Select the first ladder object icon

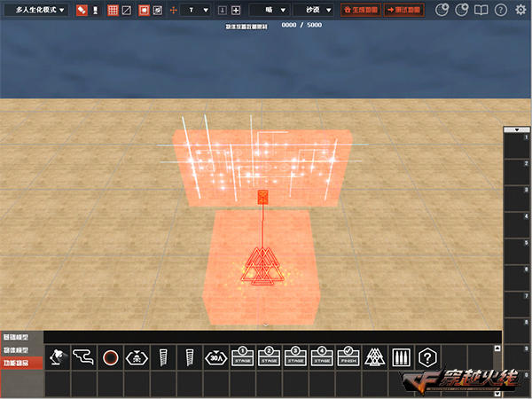163,357
